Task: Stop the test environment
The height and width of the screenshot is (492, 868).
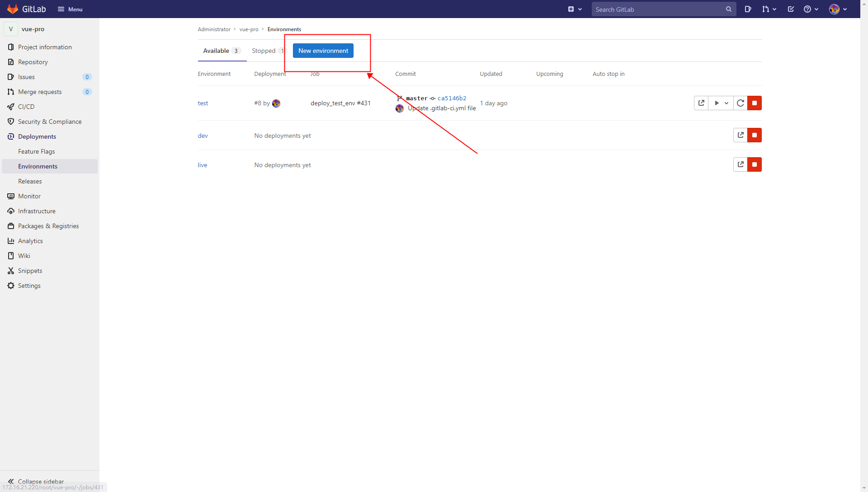Action: tap(754, 103)
